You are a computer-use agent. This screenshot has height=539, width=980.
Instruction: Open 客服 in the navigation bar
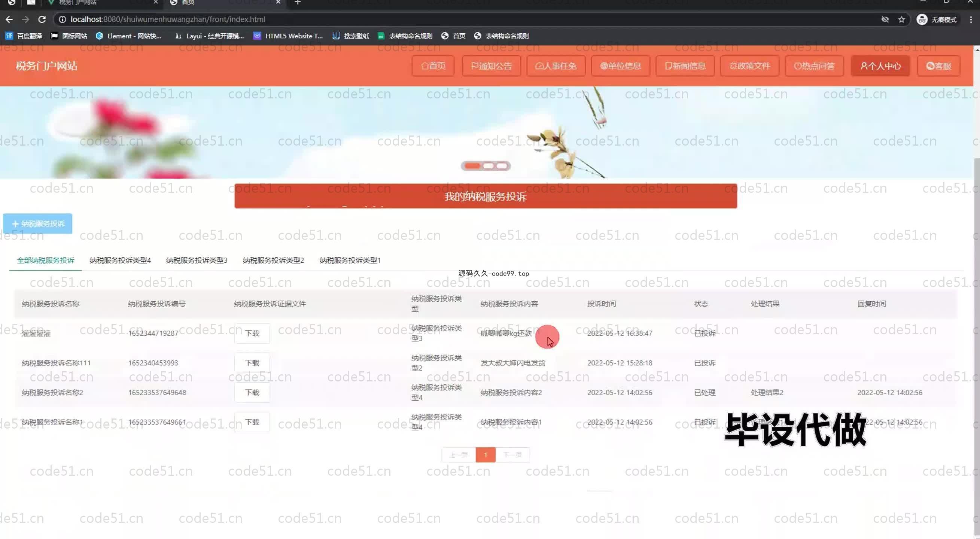(x=938, y=66)
